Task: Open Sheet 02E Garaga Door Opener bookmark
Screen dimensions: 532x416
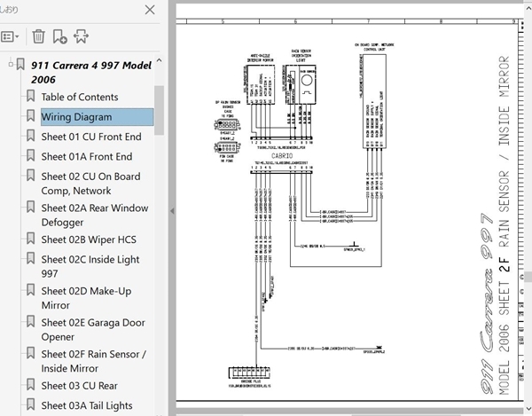Action: point(93,329)
